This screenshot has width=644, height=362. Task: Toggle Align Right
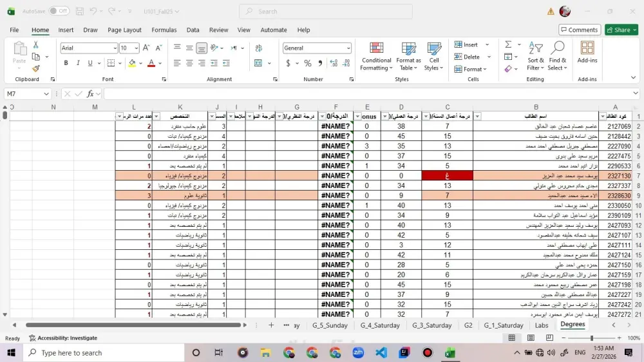[202, 63]
